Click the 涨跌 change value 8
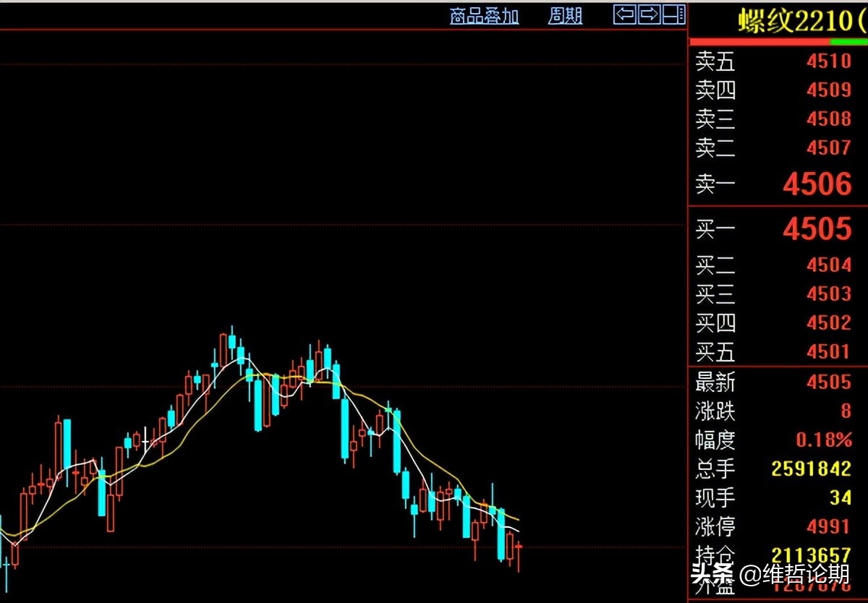868x603 pixels. pyautogui.click(x=846, y=411)
